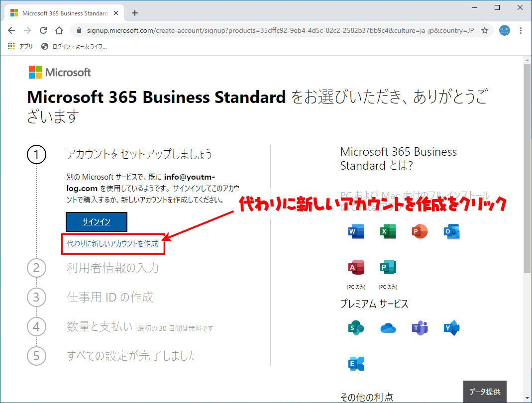532x403 pixels.
Task: Click the その他の利点 heading
Action: [x=367, y=397]
